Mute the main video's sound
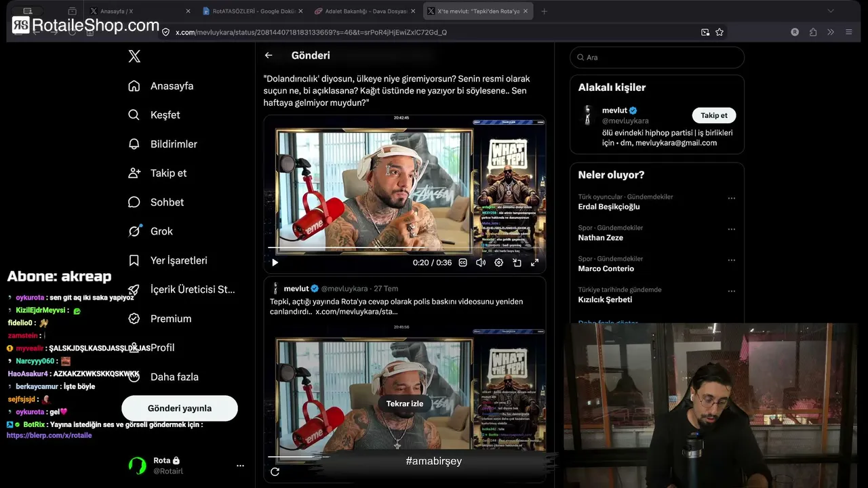 (x=481, y=263)
